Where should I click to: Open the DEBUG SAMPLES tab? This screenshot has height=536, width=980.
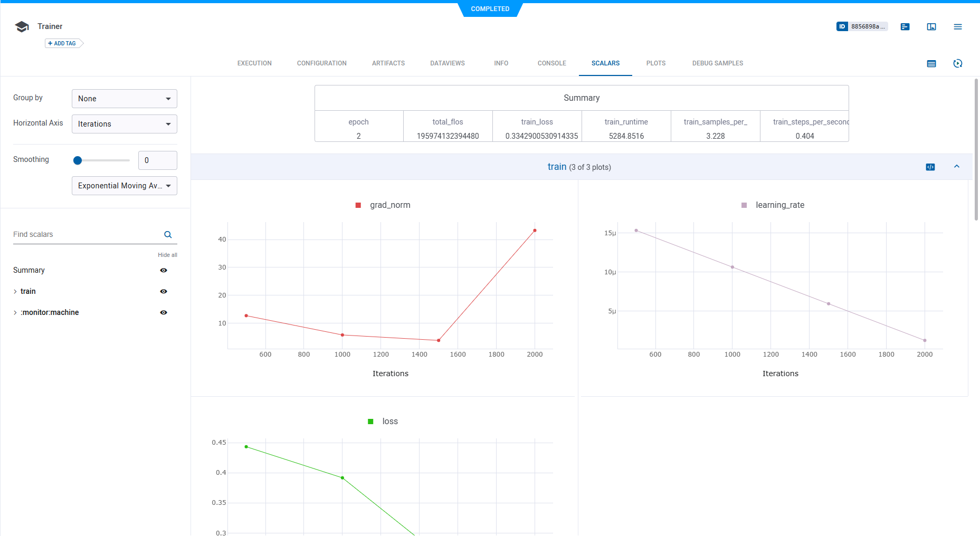(717, 63)
